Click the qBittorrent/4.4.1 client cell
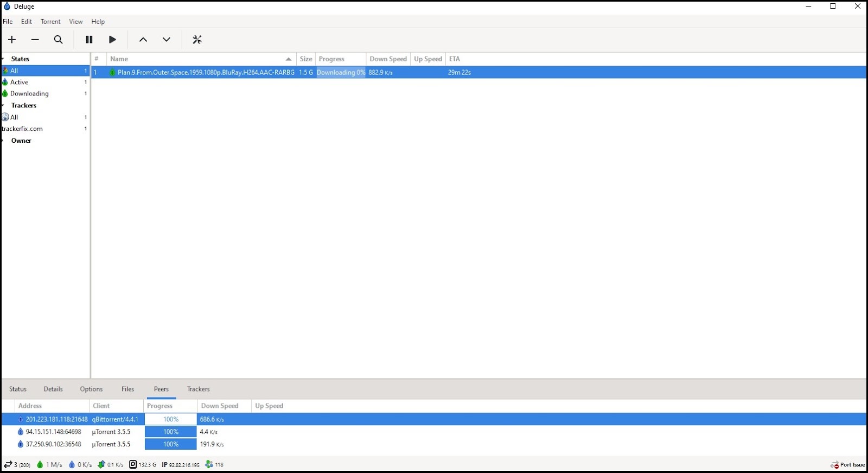 pos(115,420)
